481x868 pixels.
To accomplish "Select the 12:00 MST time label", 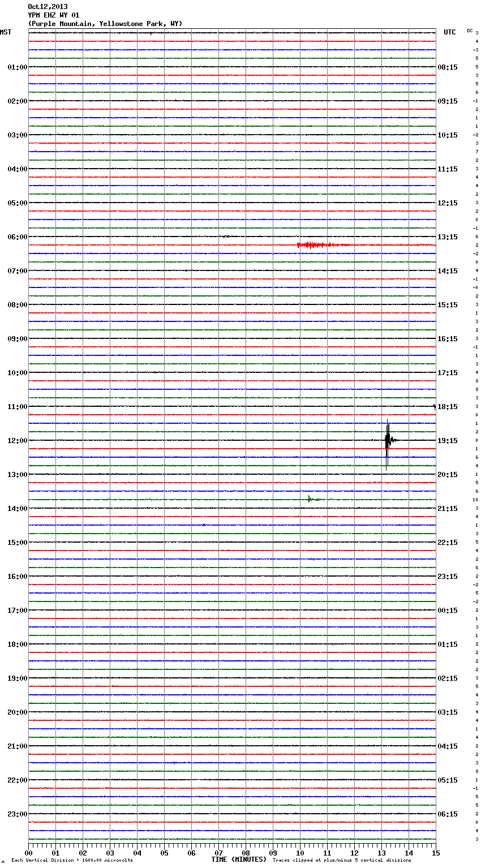I will pyautogui.click(x=18, y=441).
